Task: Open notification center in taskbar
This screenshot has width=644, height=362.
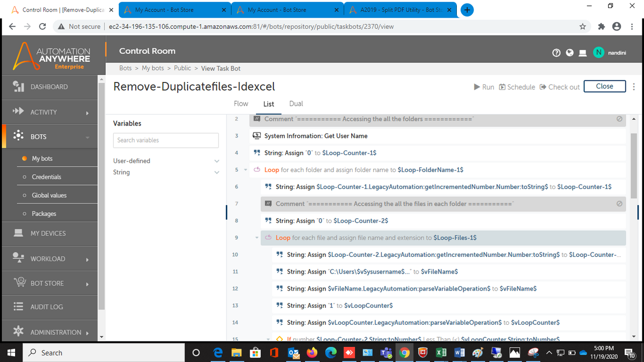Action: pyautogui.click(x=629, y=352)
